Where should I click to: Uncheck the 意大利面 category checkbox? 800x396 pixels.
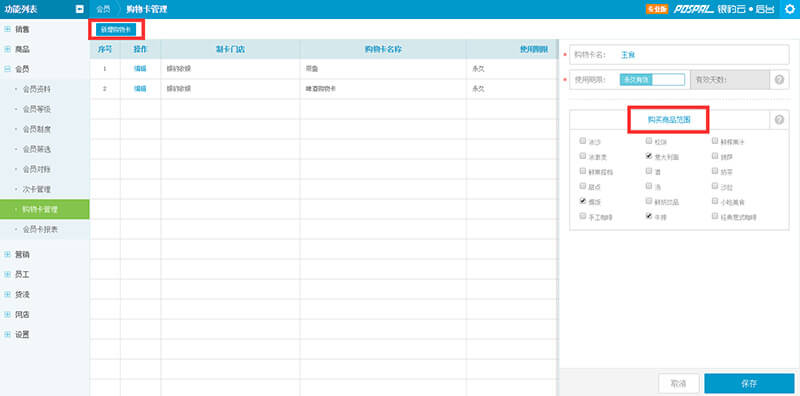pos(648,156)
